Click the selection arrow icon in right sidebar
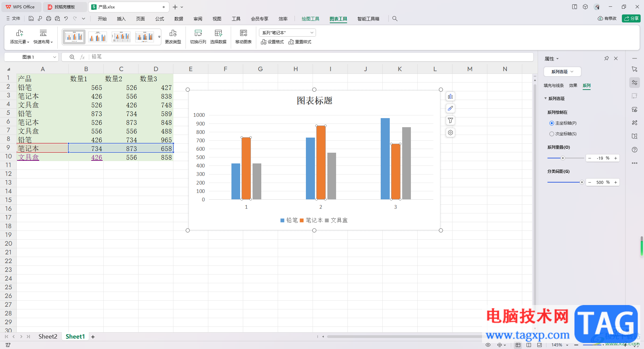This screenshot has height=349, width=644. coord(634,69)
